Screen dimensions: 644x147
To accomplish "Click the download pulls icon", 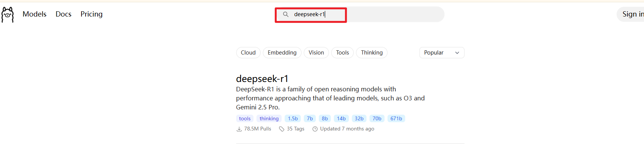I will [x=239, y=129].
